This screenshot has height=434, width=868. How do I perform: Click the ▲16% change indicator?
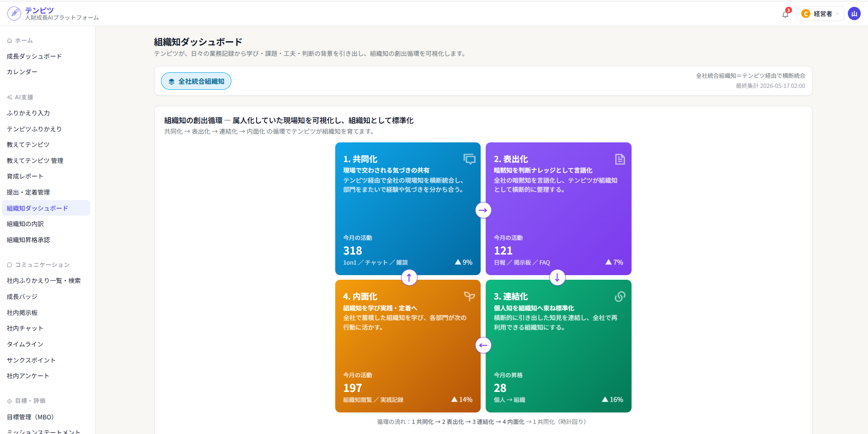(x=612, y=400)
